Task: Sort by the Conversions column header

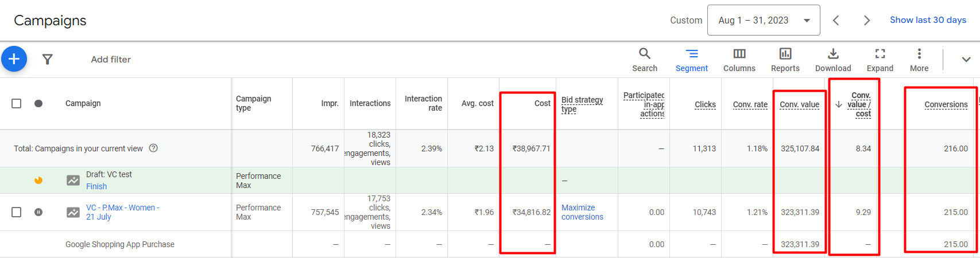Action: pyautogui.click(x=946, y=104)
